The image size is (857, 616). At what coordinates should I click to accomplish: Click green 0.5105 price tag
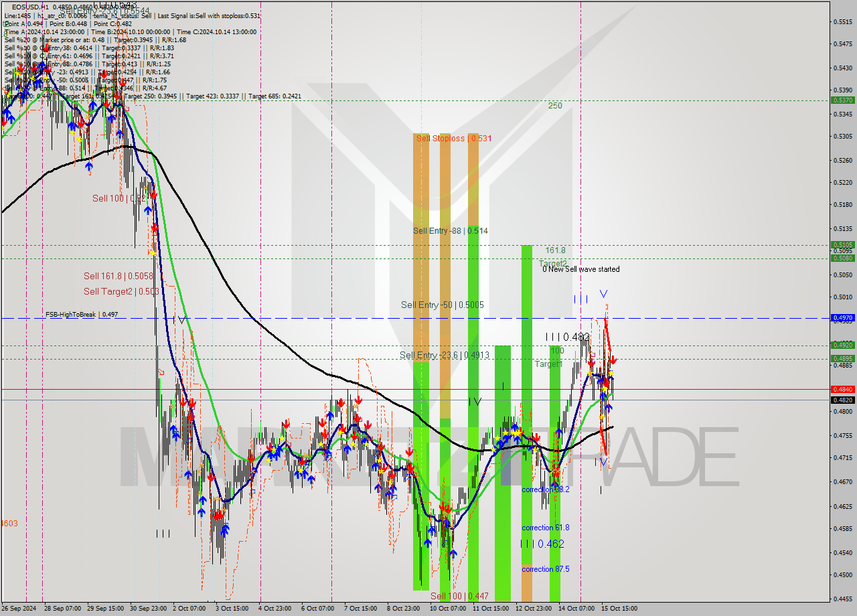coord(842,244)
